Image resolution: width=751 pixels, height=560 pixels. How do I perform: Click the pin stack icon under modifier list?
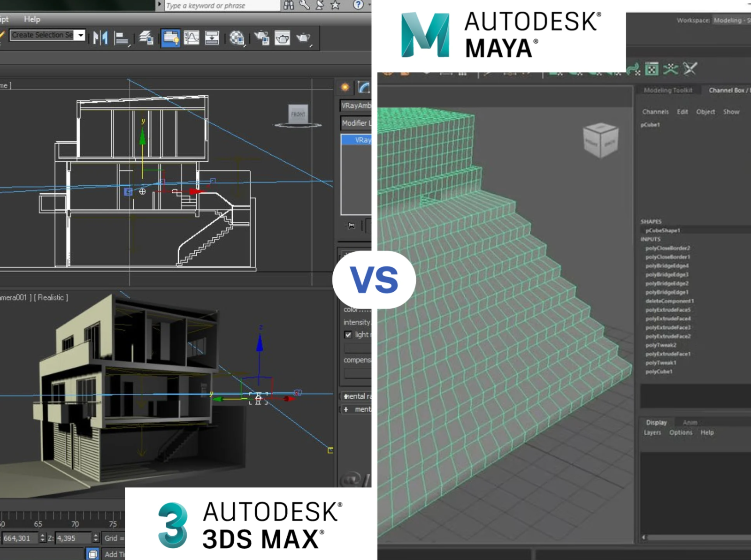(x=350, y=226)
